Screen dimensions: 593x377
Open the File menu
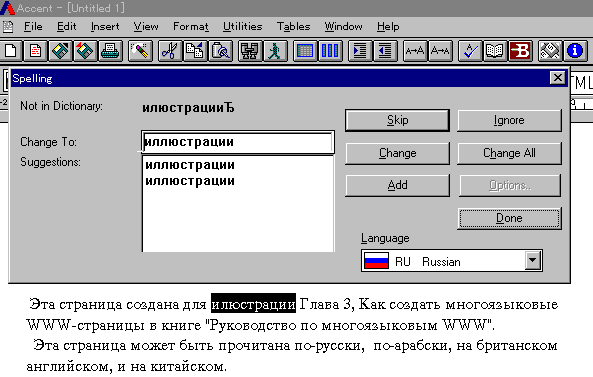click(x=33, y=26)
